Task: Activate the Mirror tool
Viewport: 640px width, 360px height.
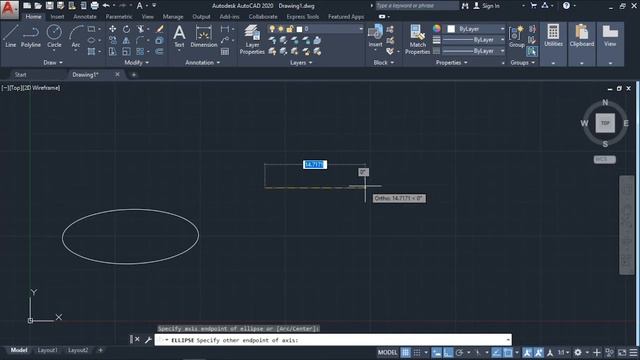Action: tap(127, 40)
